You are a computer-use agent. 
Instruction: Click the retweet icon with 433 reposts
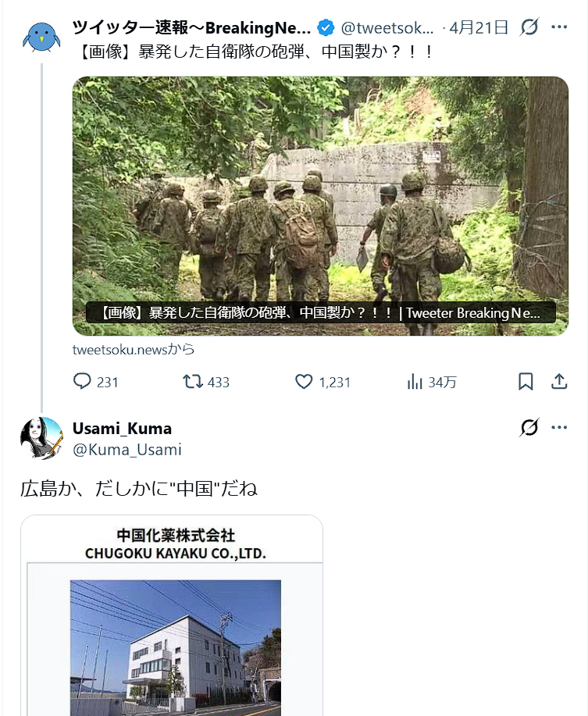pos(193,381)
